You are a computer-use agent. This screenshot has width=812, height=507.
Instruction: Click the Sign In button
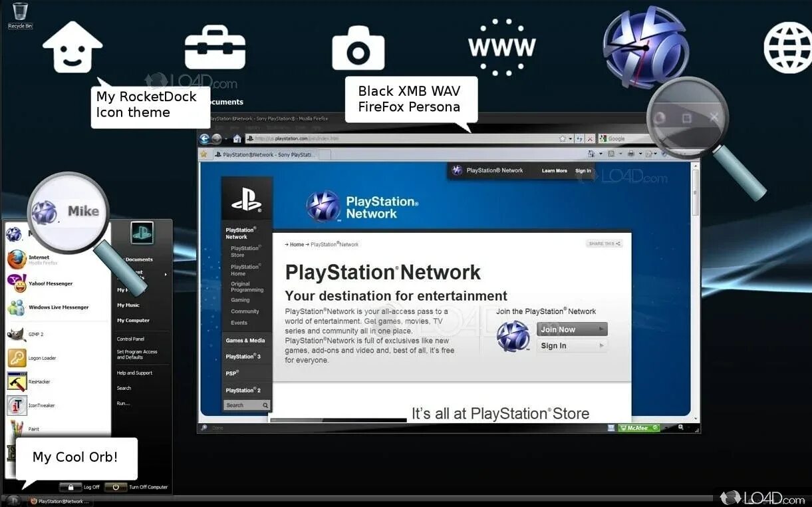571,345
